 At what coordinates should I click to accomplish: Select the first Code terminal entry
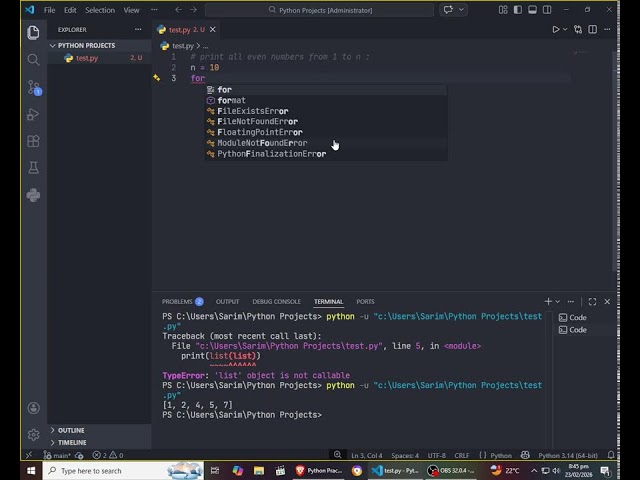pyautogui.click(x=584, y=318)
